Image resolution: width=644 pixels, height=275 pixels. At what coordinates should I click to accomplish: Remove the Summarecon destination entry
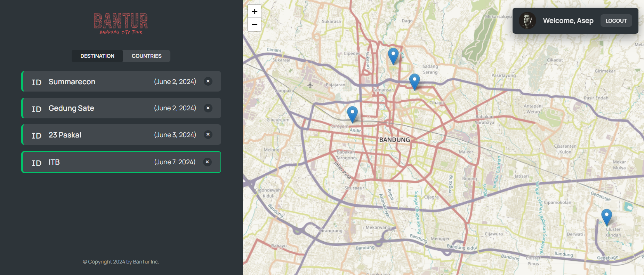click(x=208, y=81)
